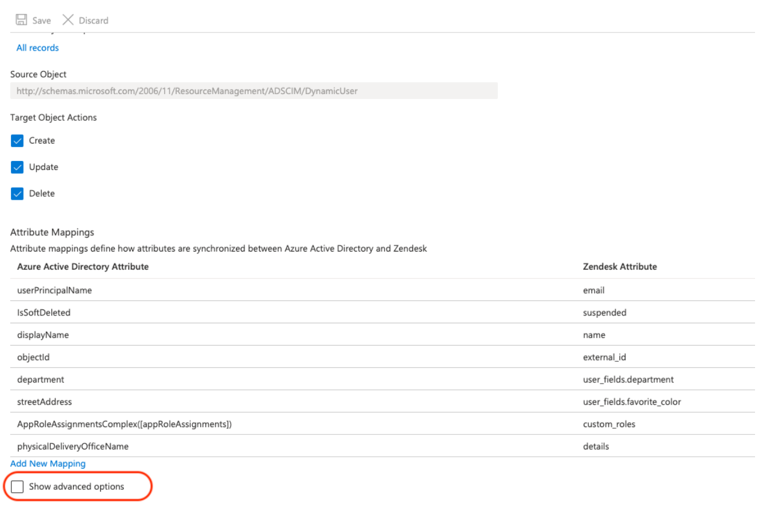The image size is (781, 532).
Task: Click the Source Object URL field
Action: pos(253,91)
